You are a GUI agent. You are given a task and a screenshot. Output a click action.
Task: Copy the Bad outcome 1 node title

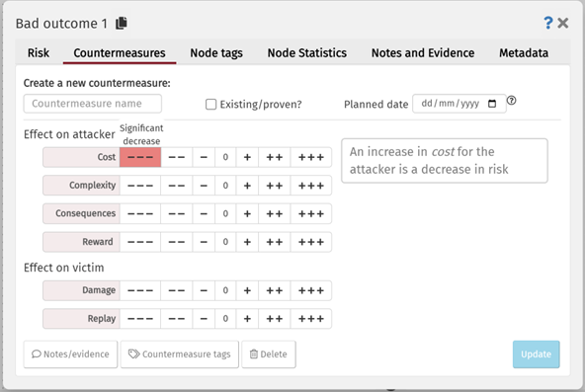coord(122,23)
